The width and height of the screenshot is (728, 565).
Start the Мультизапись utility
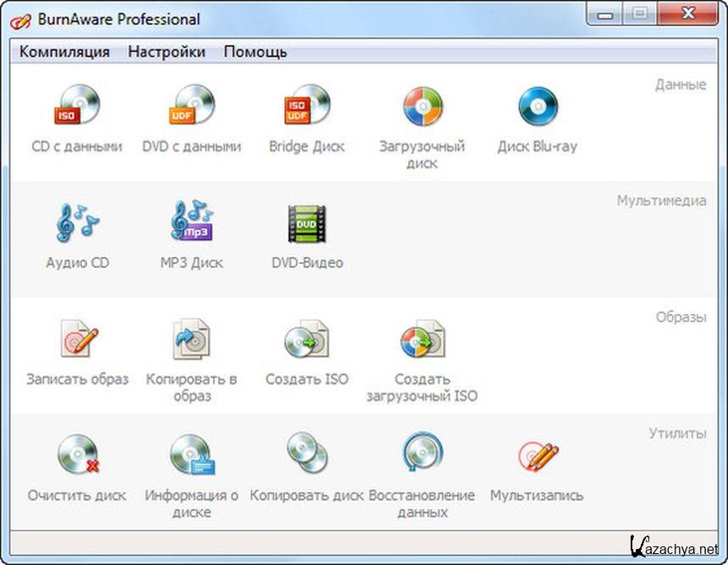pos(537,456)
